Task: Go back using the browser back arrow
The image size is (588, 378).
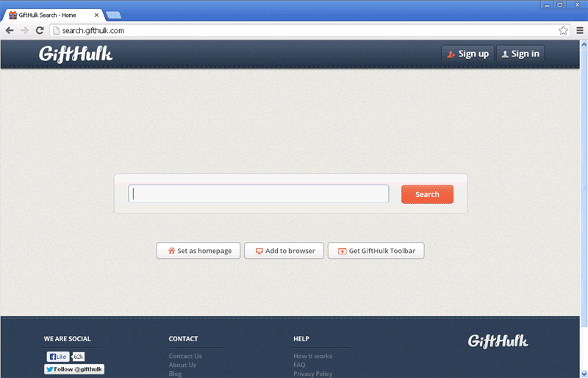Action: click(x=10, y=30)
